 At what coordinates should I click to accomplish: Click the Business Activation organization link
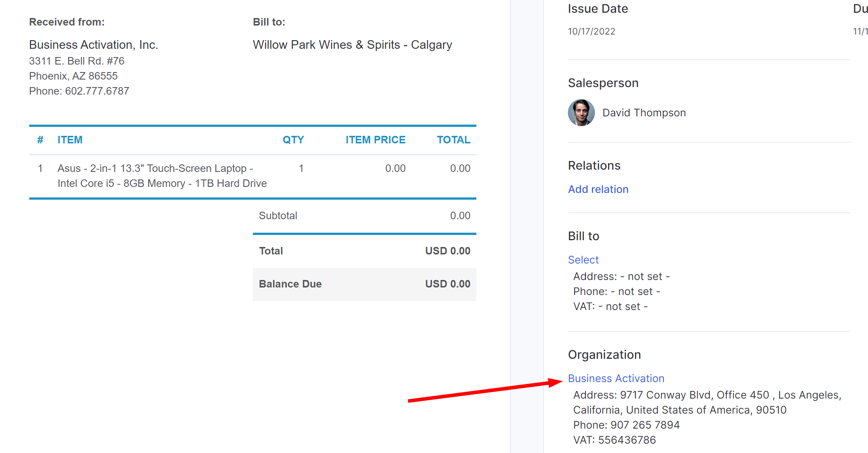coord(616,378)
